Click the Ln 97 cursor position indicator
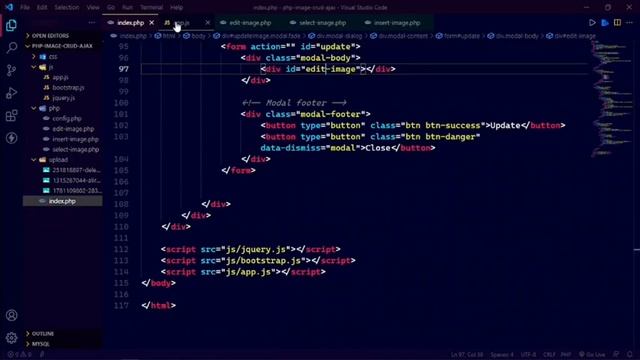The height and width of the screenshot is (360, 640). tap(467, 354)
